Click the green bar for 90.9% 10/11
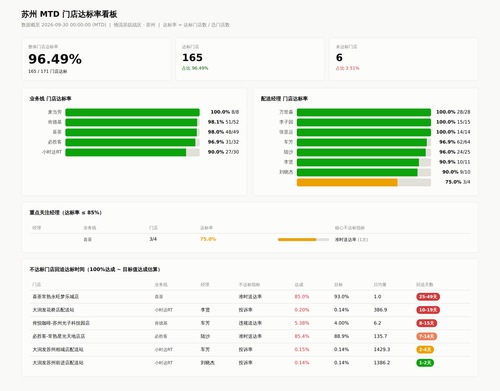Viewport: 500px width, 391px height. pos(358,162)
